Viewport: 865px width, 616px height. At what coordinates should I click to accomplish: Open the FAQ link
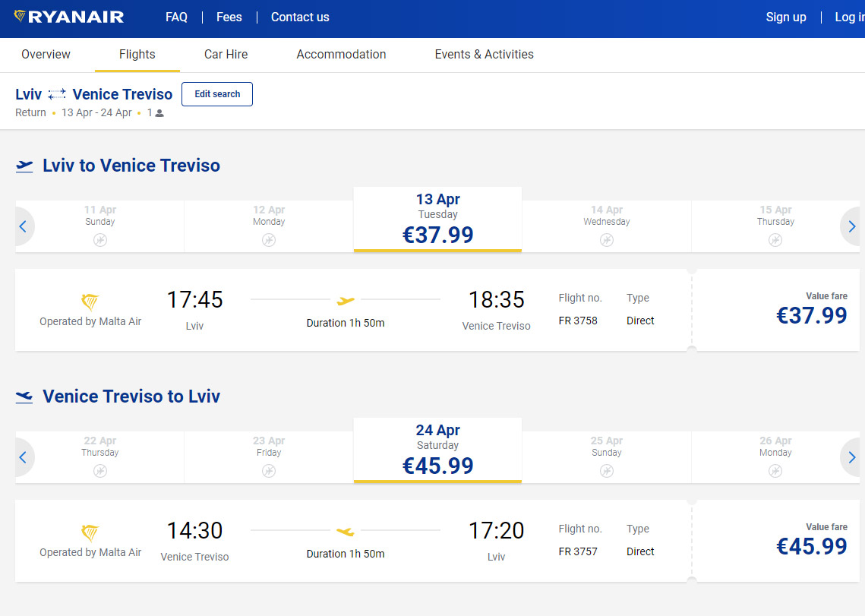(176, 17)
